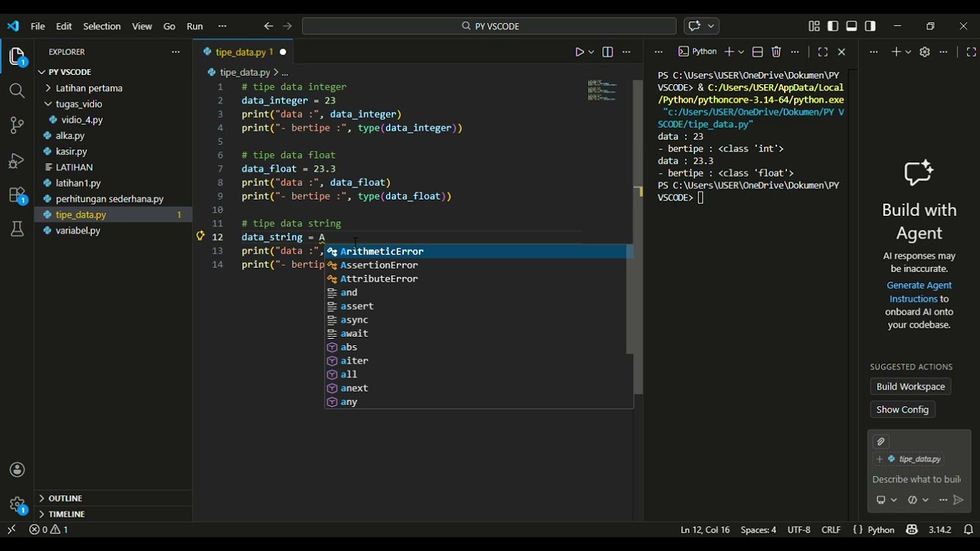Viewport: 980px width, 551px height.
Task: Close the terminal panel
Action: click(x=841, y=52)
